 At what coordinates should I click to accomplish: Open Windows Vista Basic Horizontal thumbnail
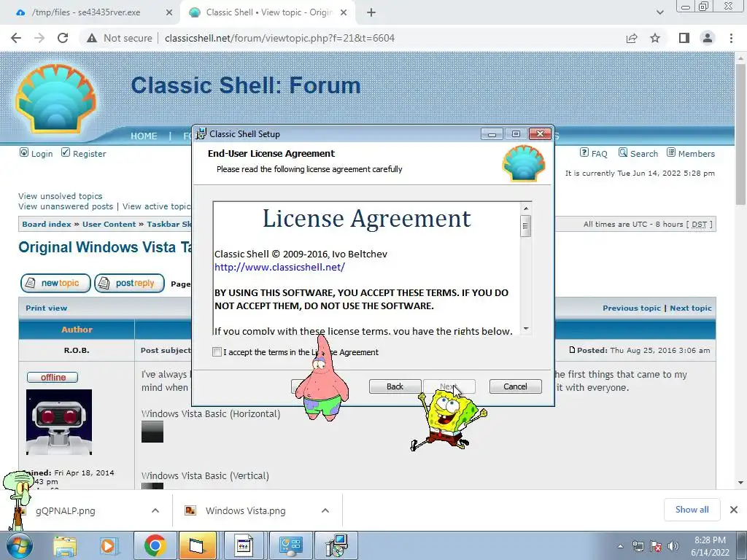click(152, 432)
